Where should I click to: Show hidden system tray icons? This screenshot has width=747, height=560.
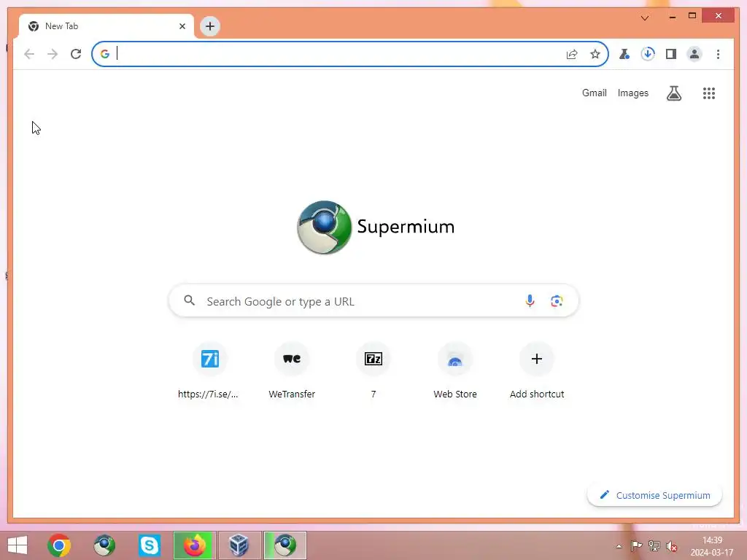(x=619, y=546)
